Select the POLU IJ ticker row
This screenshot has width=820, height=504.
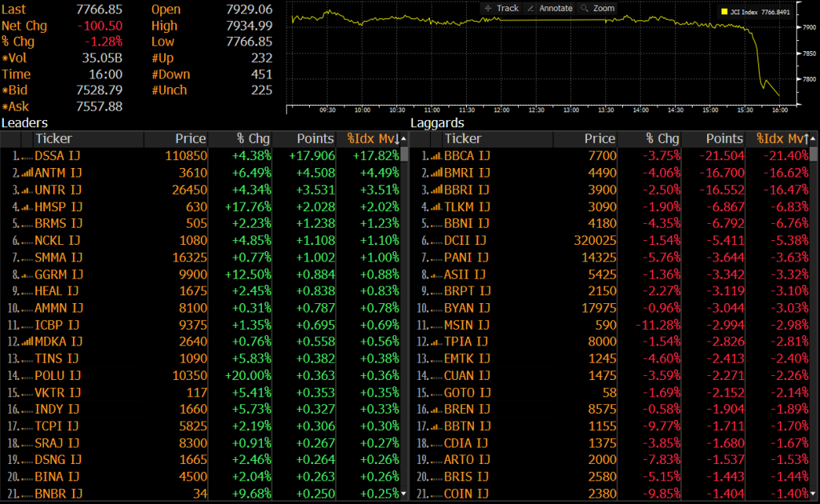(x=200, y=375)
